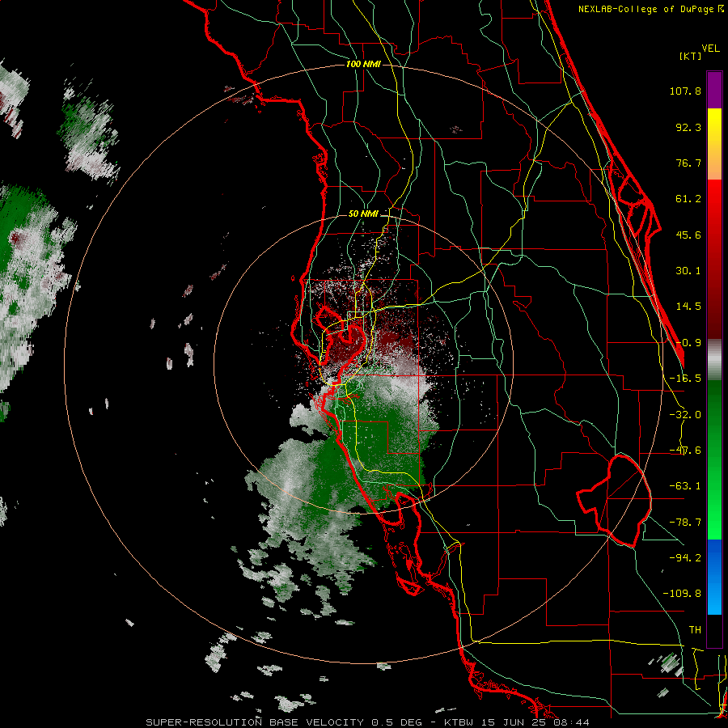Pick the black TH segment of color bar
The height and width of the screenshot is (728, 728).
[x=714, y=630]
